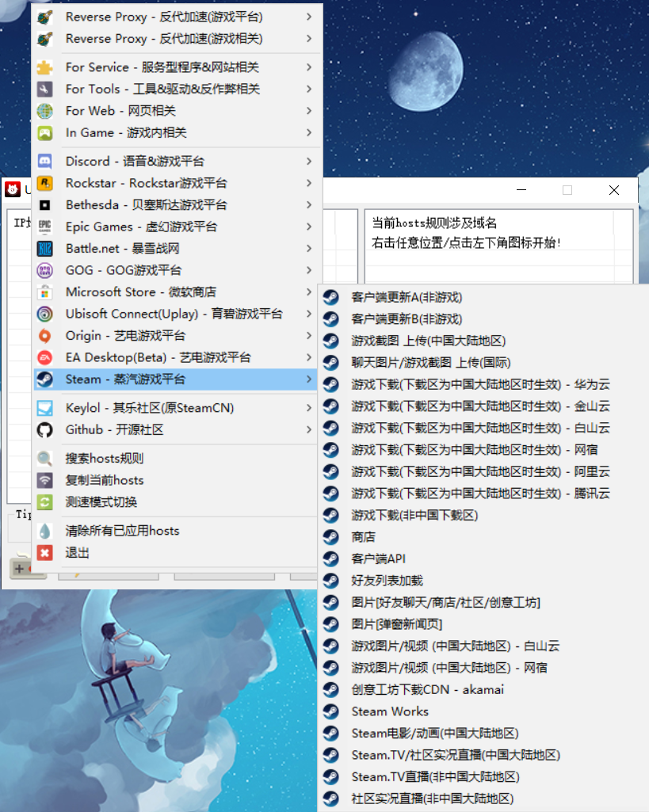Select 游戏下载 阿里云 entry
The width and height of the screenshot is (649, 812).
[483, 471]
